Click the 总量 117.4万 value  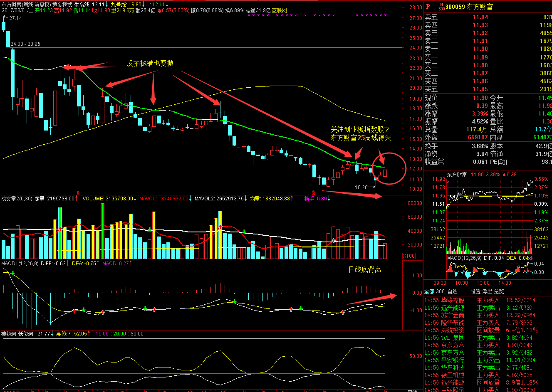click(x=477, y=129)
